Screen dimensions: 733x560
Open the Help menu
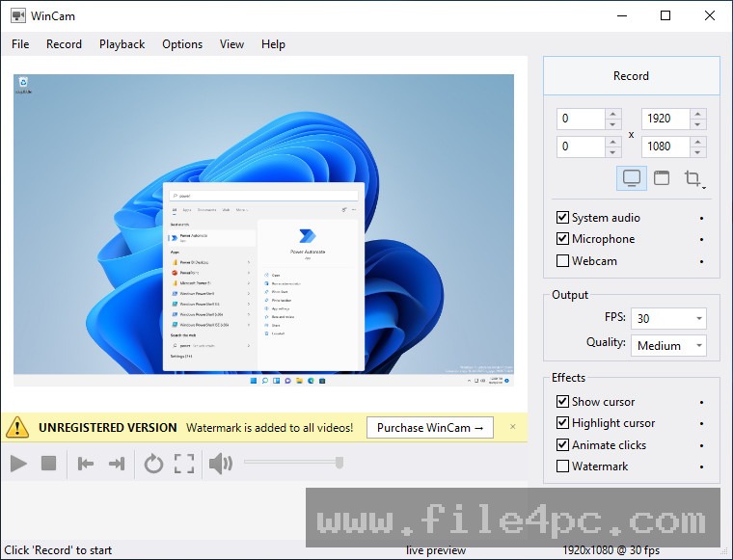tap(273, 44)
